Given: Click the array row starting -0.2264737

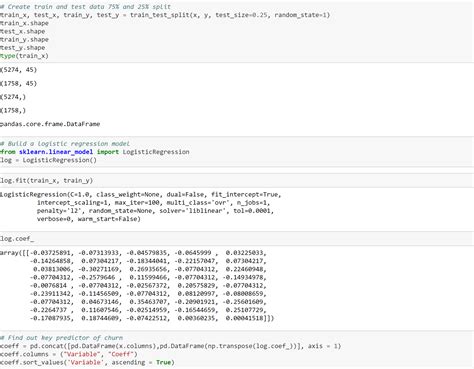Looking at the screenshot, I should coord(148,310).
